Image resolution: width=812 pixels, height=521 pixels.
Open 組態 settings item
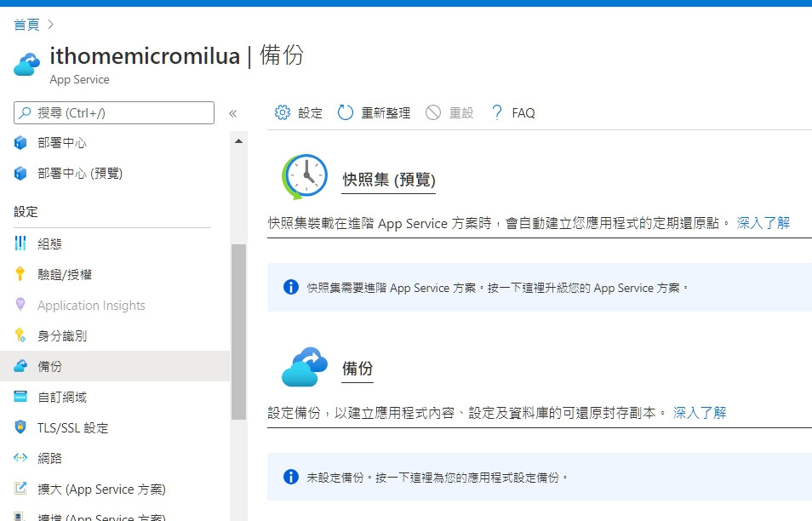coord(49,243)
